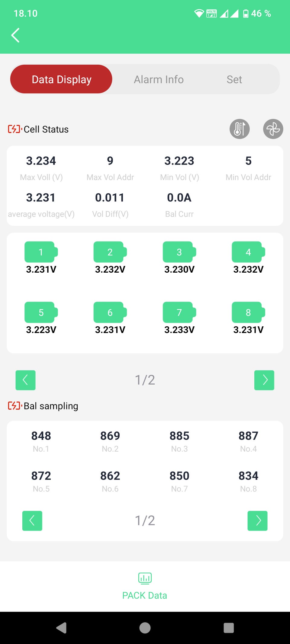Tap Android recent apps square button
Image resolution: width=290 pixels, height=644 pixels.
[229, 628]
